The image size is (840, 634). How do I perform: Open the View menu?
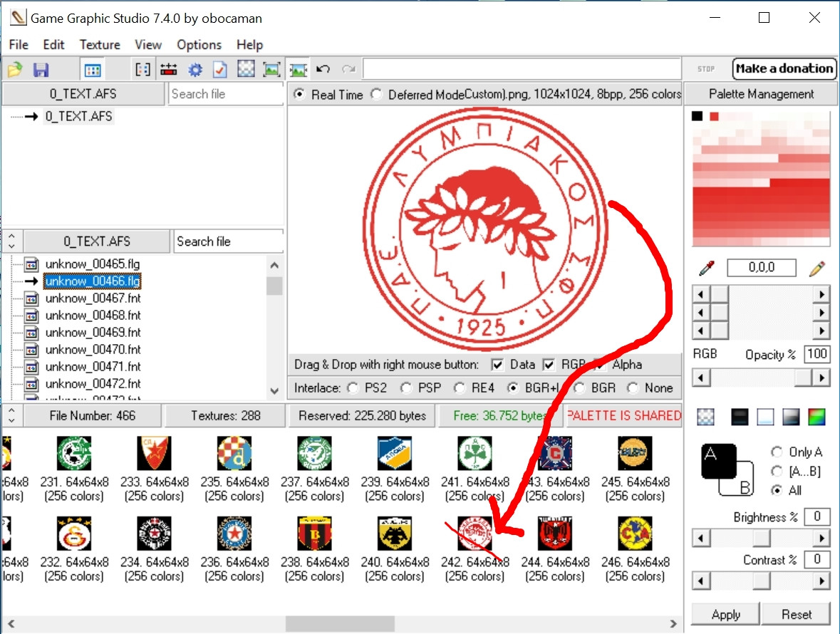coord(148,44)
